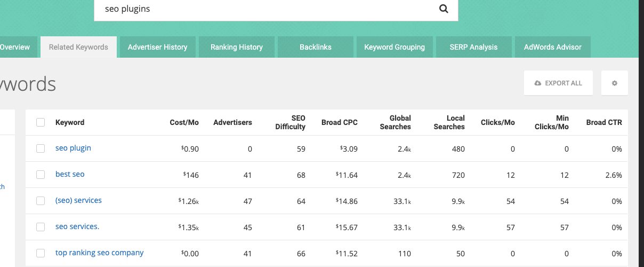Click the search magnifier icon
The image size is (644, 267).
[444, 9]
